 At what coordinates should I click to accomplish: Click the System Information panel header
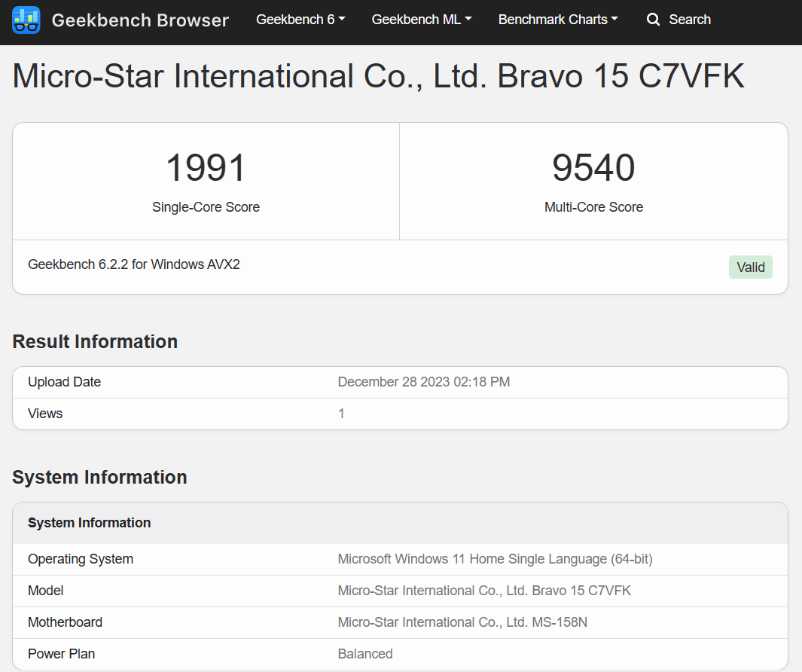(x=89, y=522)
